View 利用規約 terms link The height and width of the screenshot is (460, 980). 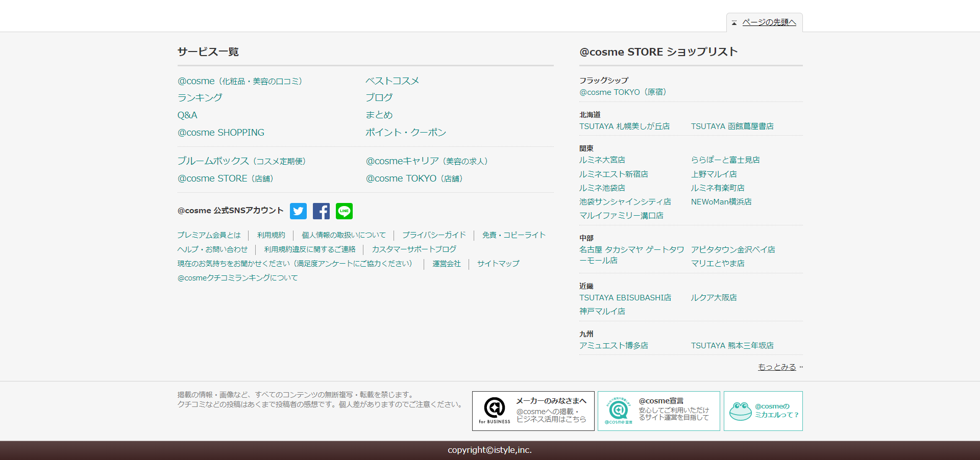271,235
